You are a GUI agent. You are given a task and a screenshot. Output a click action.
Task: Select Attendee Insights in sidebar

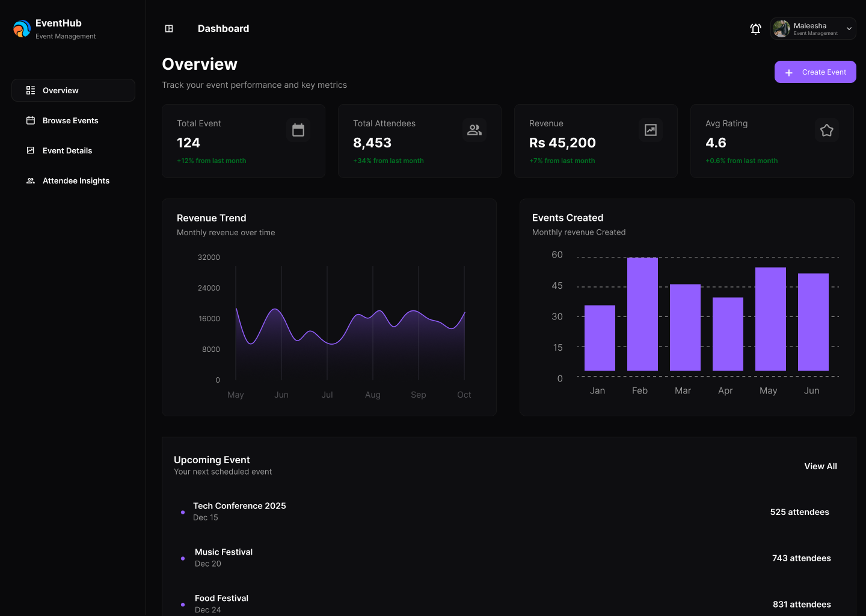76,180
